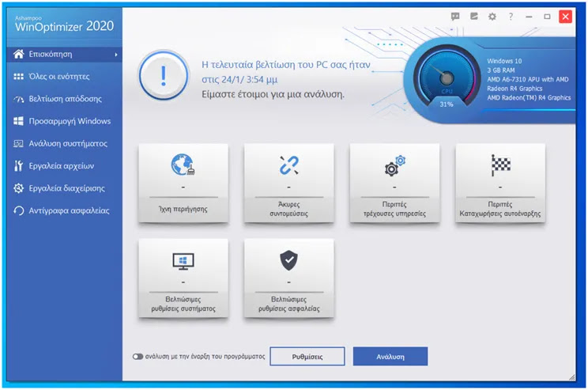588x390 pixels.
Task: Click Είμαστε έτοιμοι για μια ανάλυση text
Action: click(x=273, y=94)
